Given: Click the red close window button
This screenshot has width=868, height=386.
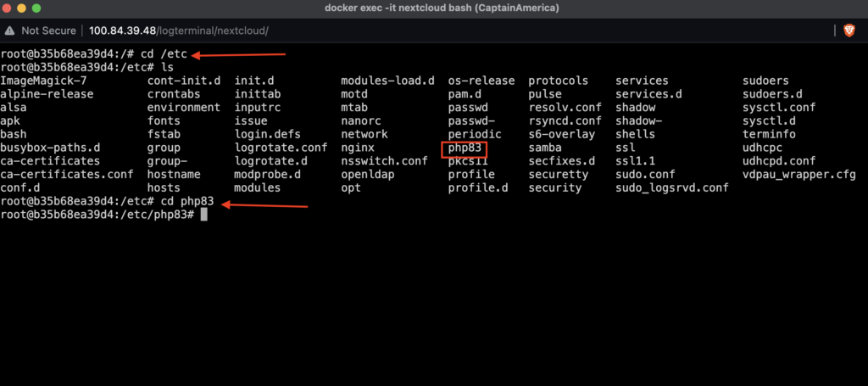Looking at the screenshot, I should click(8, 8).
